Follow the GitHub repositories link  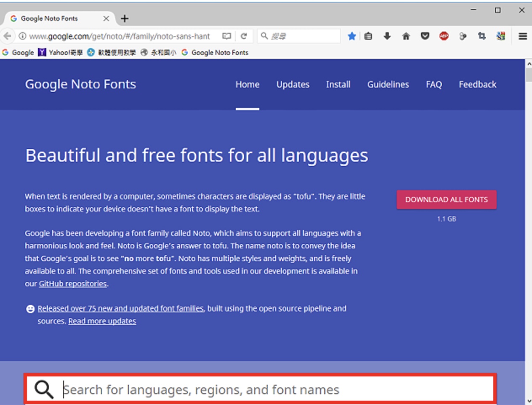pos(73,284)
